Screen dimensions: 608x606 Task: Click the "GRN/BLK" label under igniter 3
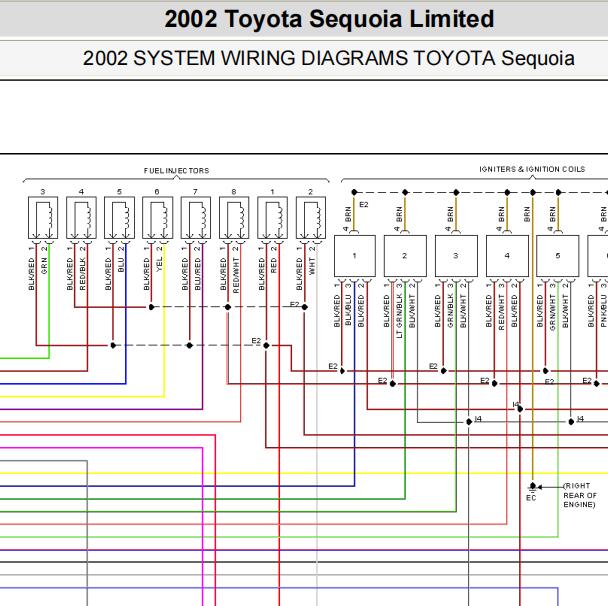click(x=451, y=311)
